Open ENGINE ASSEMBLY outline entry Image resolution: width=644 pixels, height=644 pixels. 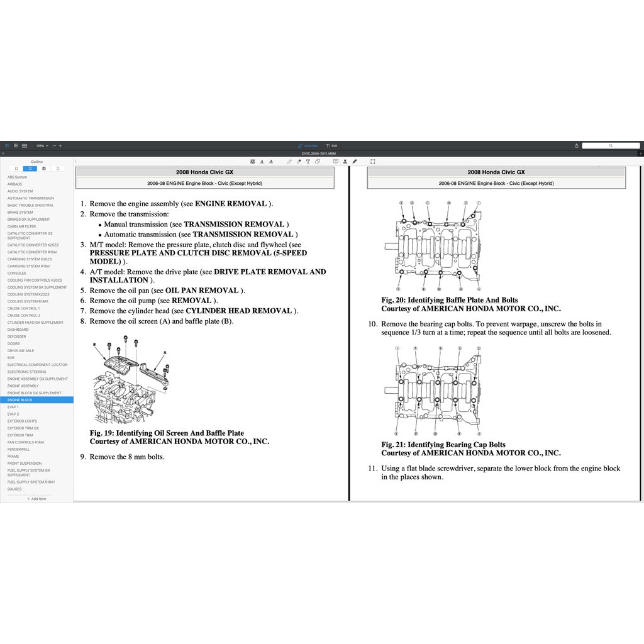point(23,386)
